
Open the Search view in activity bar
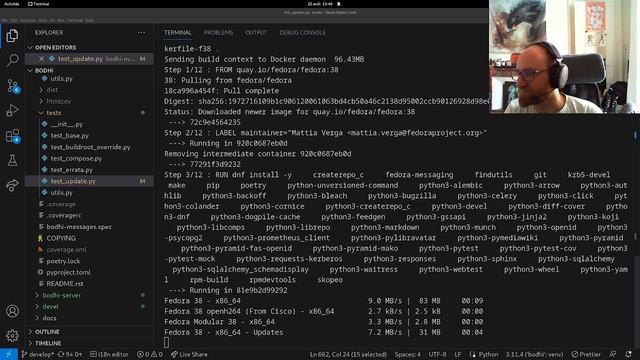tap(12, 60)
